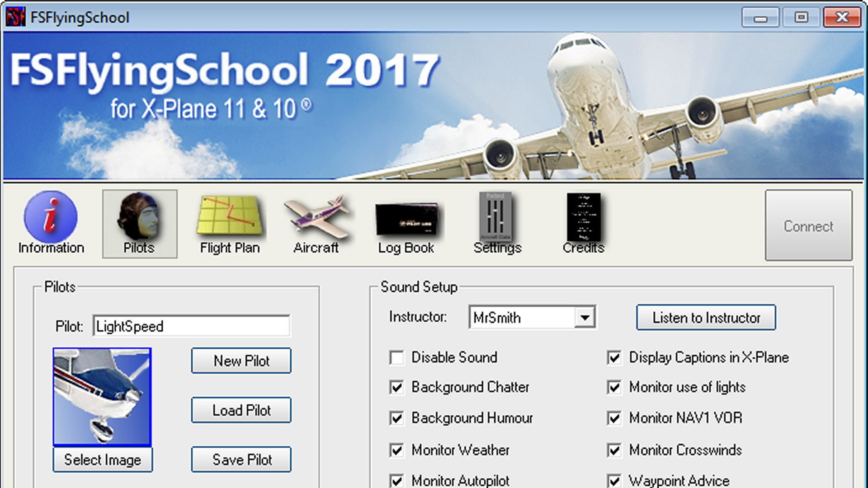Image resolution: width=868 pixels, height=488 pixels.
Task: Toggle Background Humour checkbox
Action: point(396,418)
